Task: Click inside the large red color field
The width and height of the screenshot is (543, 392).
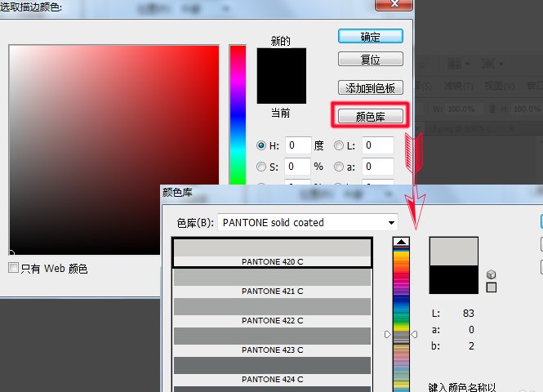Action: point(114,147)
